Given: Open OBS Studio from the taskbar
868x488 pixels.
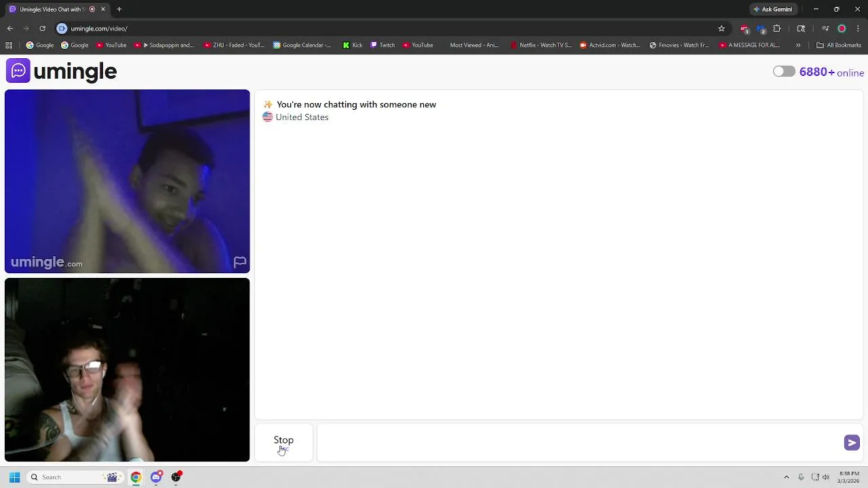Looking at the screenshot, I should pyautogui.click(x=176, y=477).
